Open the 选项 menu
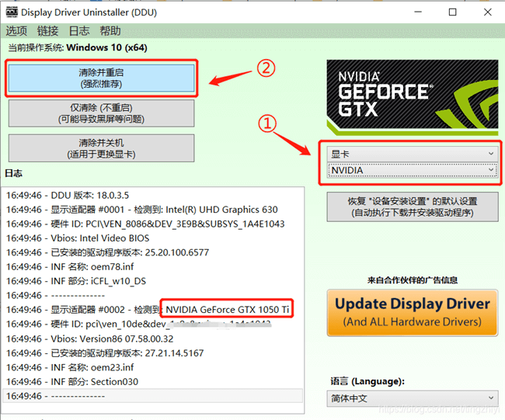Screen dimensions: 505x420 click(x=16, y=31)
